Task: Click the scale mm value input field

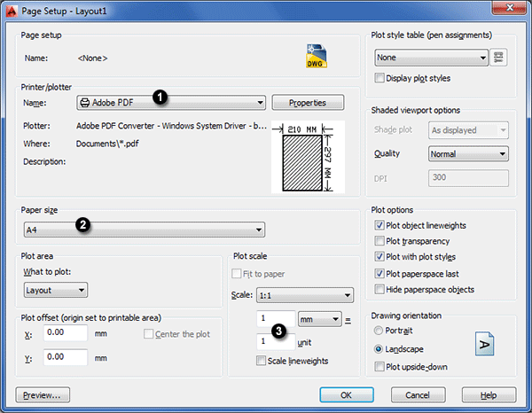Action: 276,319
